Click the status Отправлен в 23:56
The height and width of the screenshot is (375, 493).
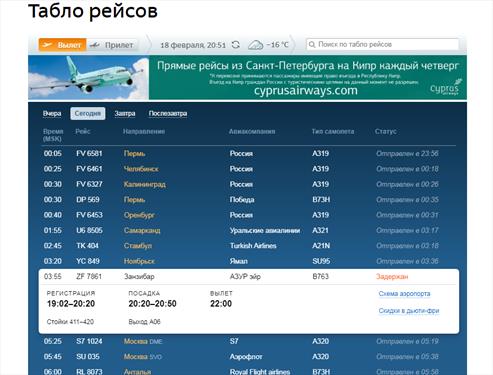tap(407, 154)
